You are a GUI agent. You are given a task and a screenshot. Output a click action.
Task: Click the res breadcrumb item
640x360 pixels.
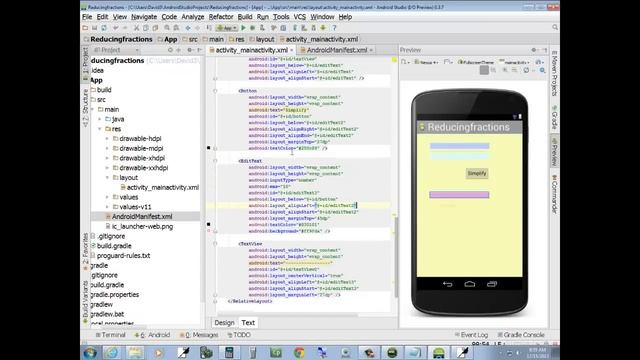[240, 39]
